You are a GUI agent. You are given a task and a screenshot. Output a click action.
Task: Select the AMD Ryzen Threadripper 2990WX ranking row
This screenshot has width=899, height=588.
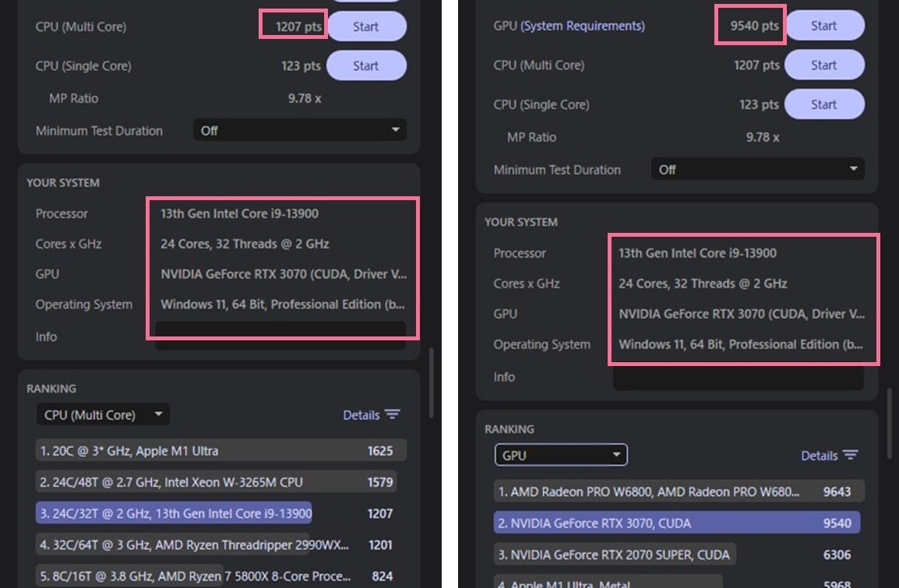click(x=220, y=544)
